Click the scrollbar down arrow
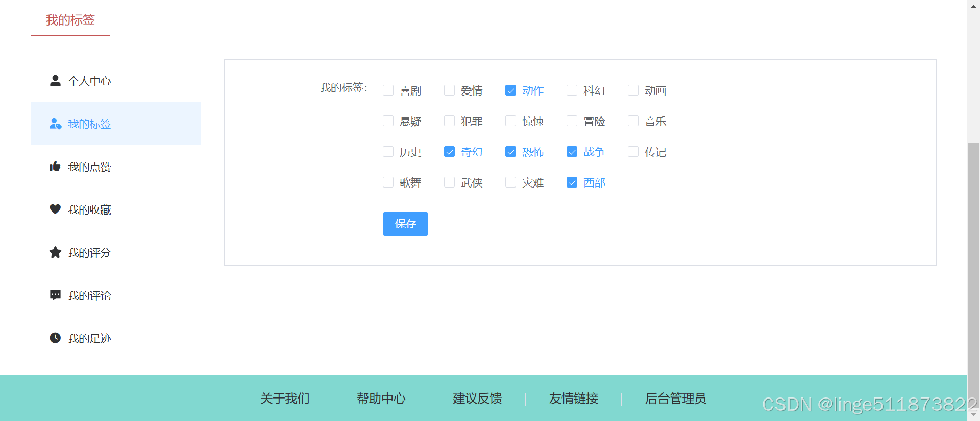Viewport: 980px width, 421px height. 974,415
